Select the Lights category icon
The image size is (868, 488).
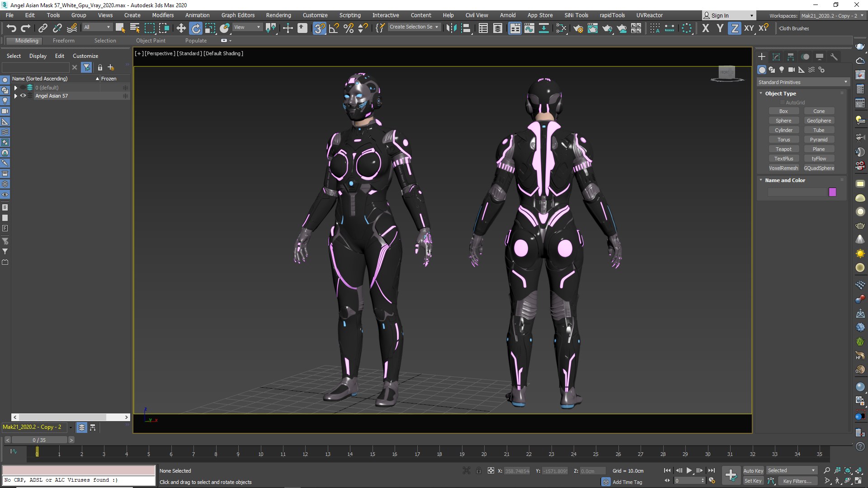[x=781, y=70]
